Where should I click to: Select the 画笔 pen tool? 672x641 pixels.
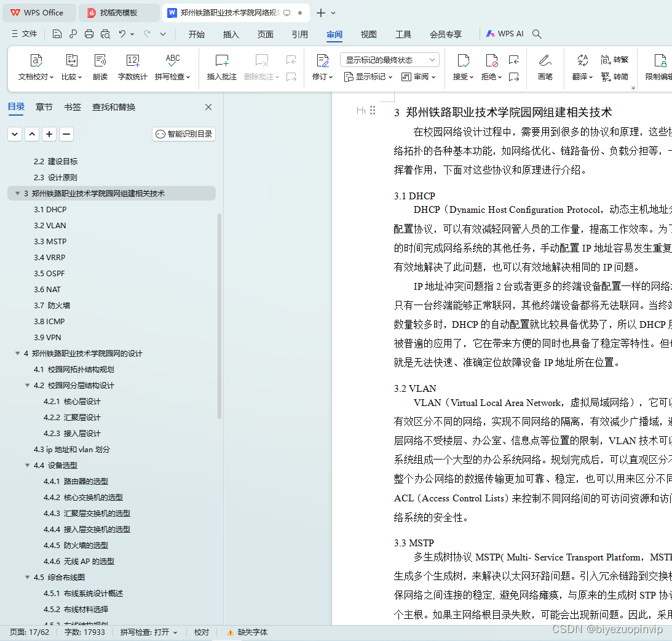(x=545, y=67)
